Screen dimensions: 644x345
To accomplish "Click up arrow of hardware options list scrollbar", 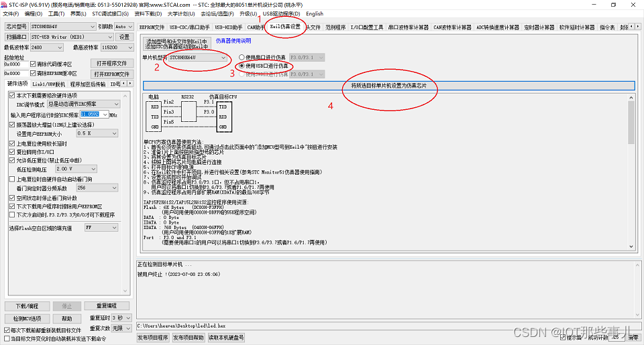I will (125, 96).
